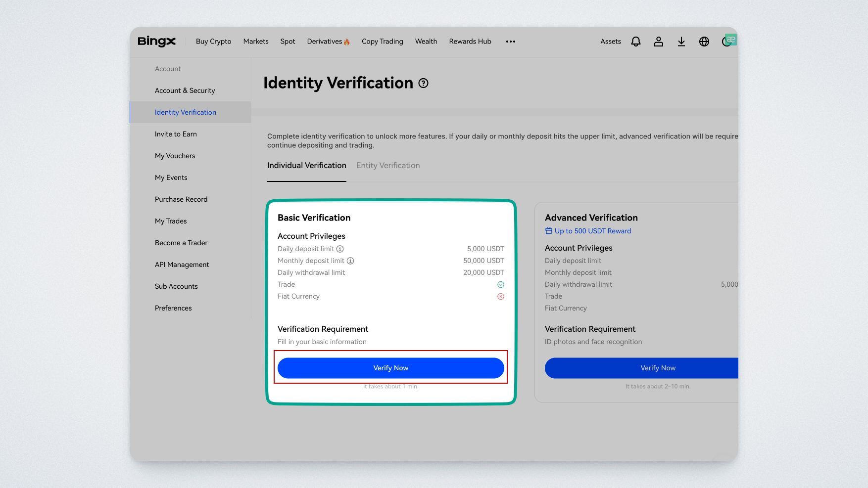Expand the three-dots more menu
The width and height of the screenshot is (868, 488).
pyautogui.click(x=511, y=42)
